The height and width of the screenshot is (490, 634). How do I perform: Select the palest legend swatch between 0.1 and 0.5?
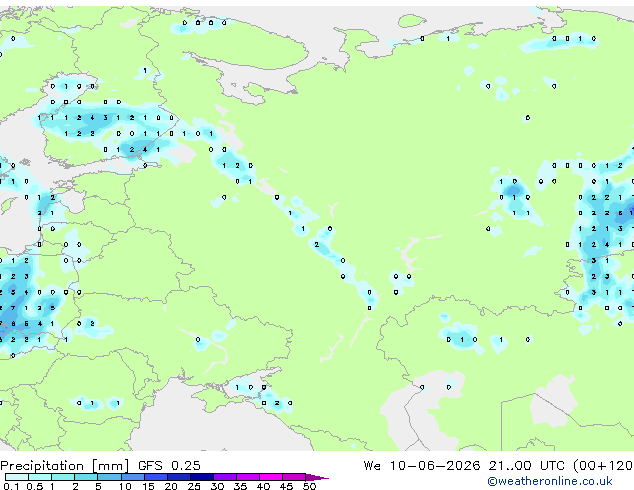pos(17,477)
